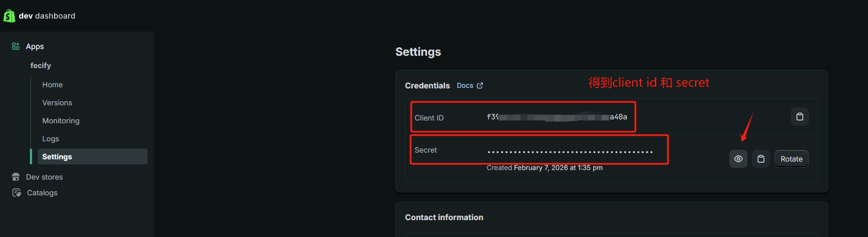Click the Rotate secret button
868x237 pixels.
[791, 159]
